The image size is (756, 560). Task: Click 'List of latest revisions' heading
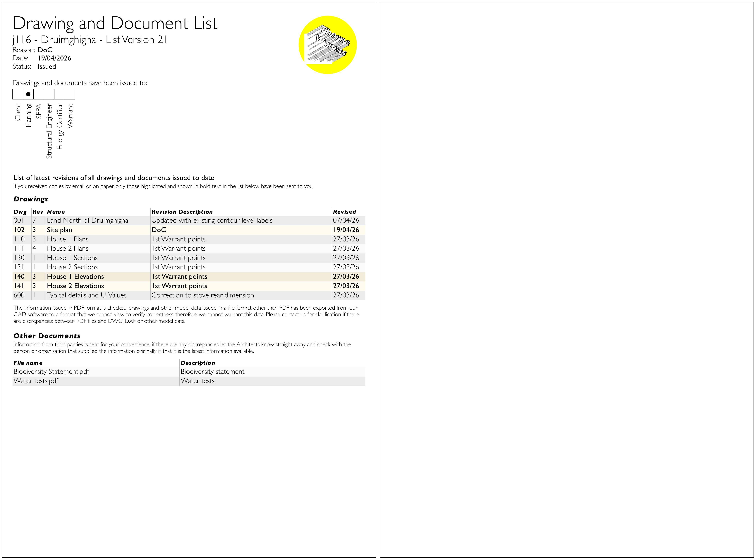pos(114,178)
